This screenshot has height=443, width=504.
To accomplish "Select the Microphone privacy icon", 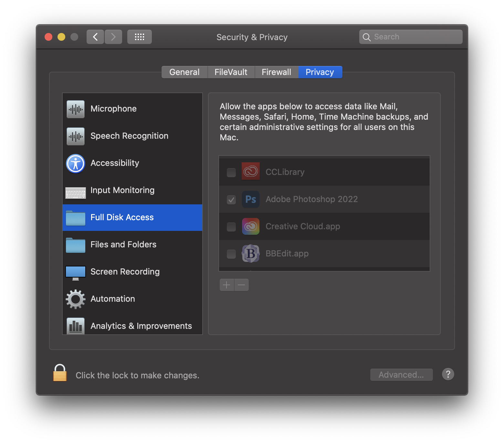I will (x=75, y=109).
